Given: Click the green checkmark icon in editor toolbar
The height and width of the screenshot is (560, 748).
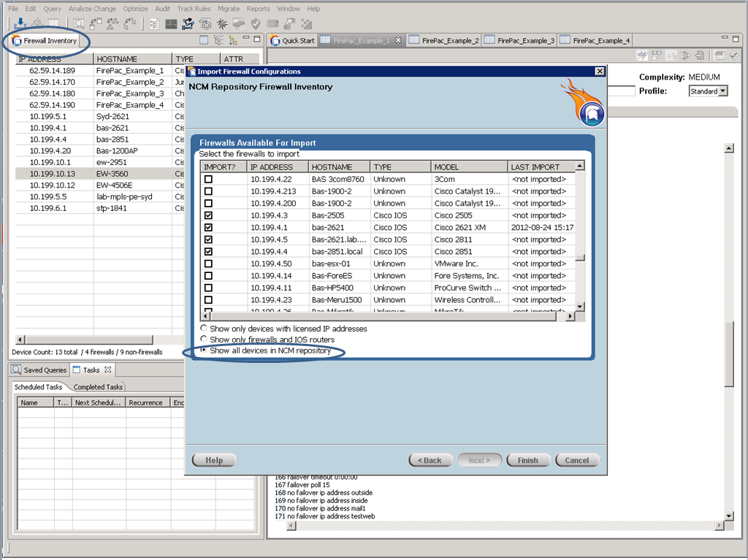Looking at the screenshot, I should (734, 55).
